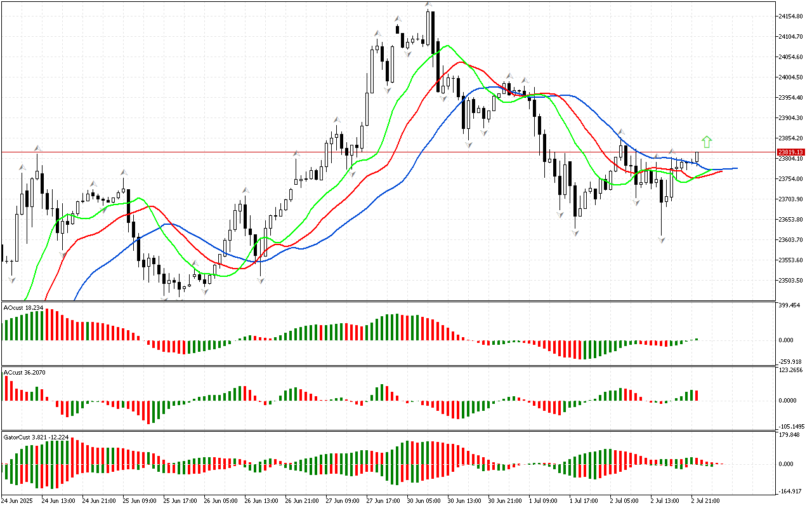Screen dimensions: 812x508
Task: Select the red current price tag 23819.13
Action: click(790, 152)
